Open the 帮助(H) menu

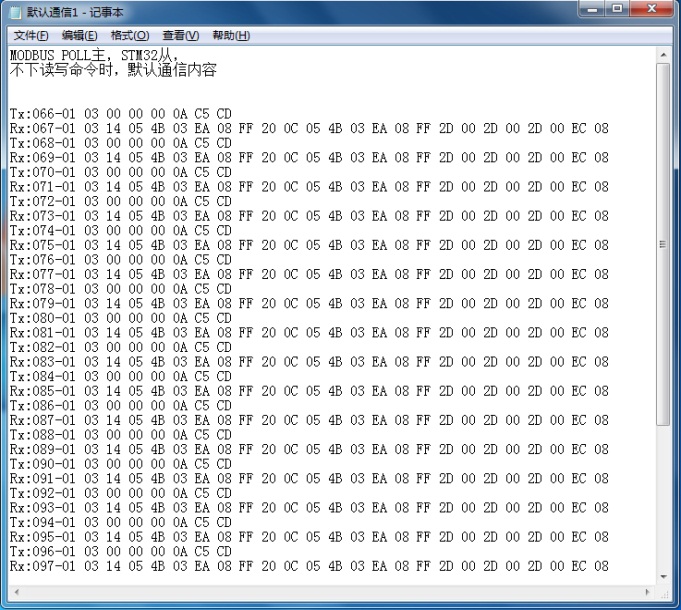[x=231, y=36]
